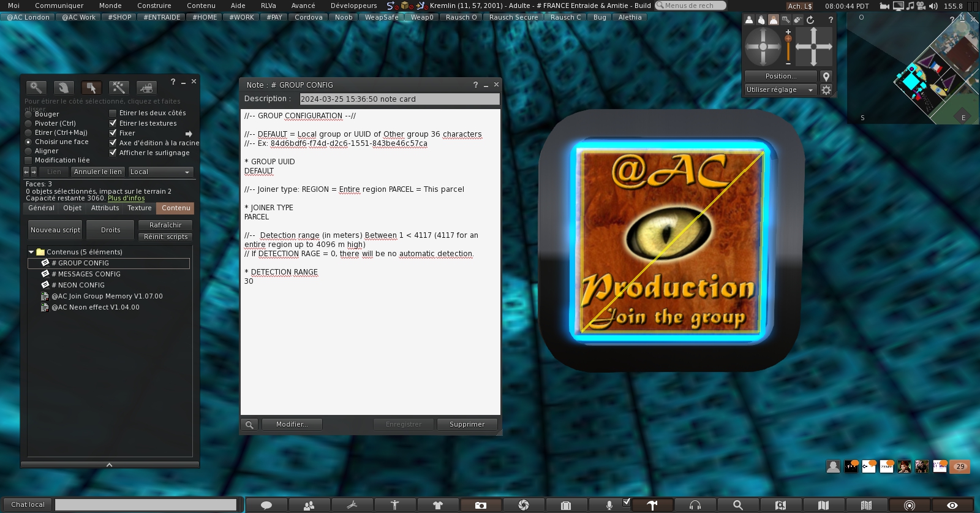
Task: Switch to the 'Texture' tab
Action: (x=140, y=208)
